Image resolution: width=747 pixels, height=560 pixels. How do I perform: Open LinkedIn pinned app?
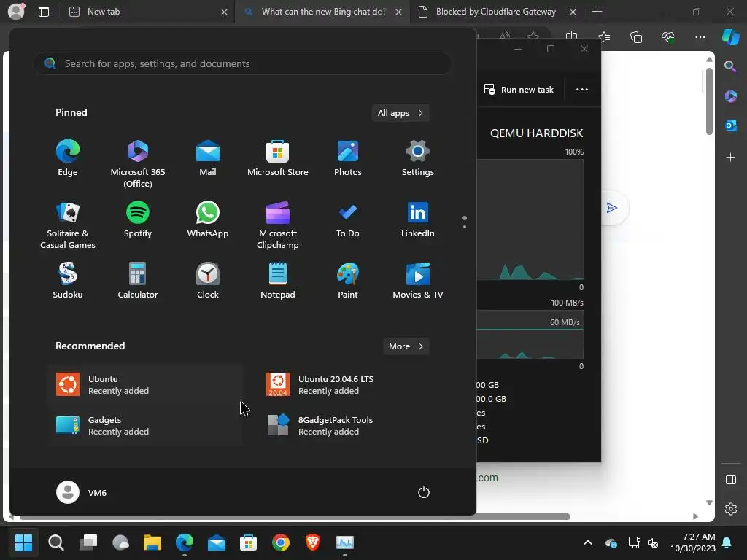(x=418, y=219)
